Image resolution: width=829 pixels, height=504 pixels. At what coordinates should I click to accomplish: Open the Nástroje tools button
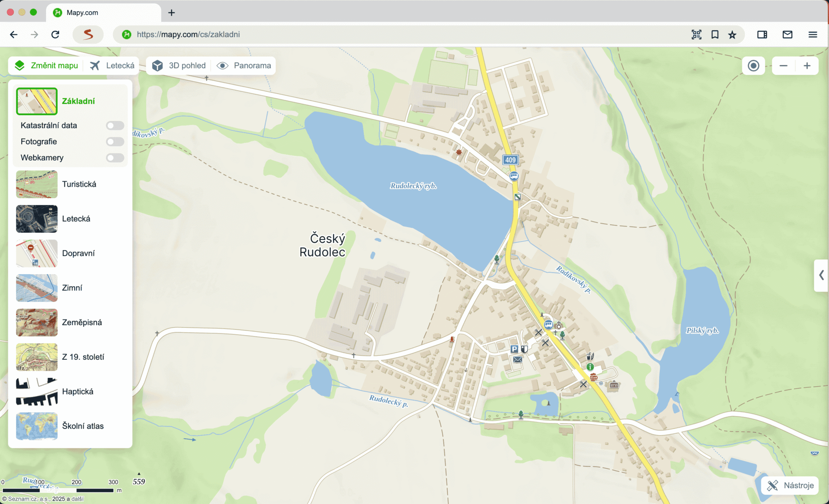tap(791, 485)
